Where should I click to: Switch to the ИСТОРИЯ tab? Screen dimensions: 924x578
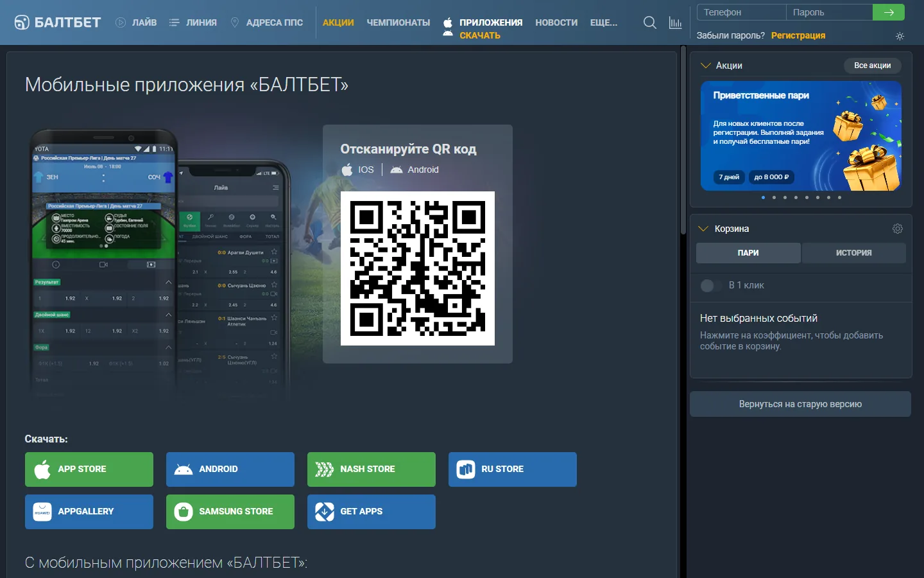click(853, 253)
